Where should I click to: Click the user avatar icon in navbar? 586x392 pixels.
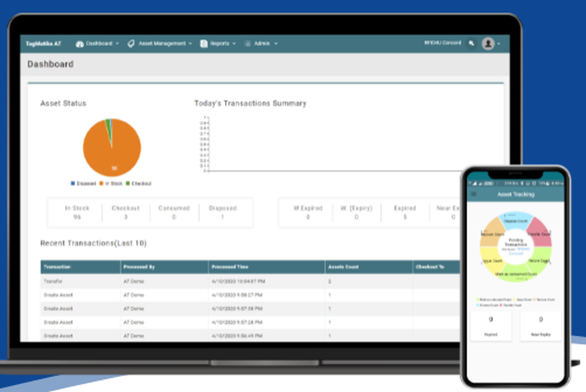tap(488, 43)
